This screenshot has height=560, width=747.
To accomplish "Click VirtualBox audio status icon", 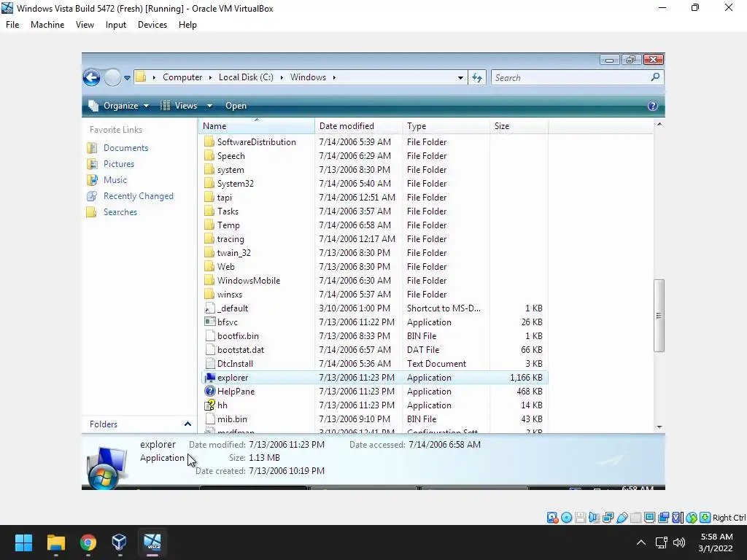I will (x=594, y=518).
